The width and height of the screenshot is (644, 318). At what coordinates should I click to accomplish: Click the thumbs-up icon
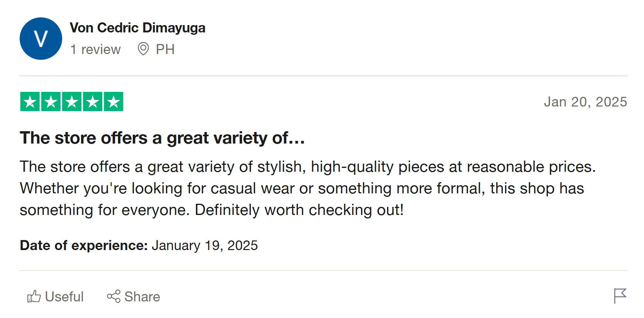pyautogui.click(x=34, y=296)
